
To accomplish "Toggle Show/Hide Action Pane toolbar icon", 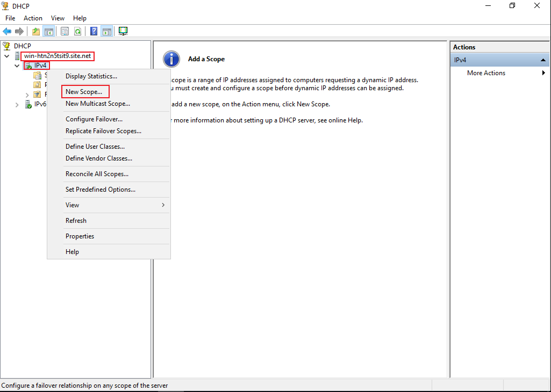I will pyautogui.click(x=106, y=31).
